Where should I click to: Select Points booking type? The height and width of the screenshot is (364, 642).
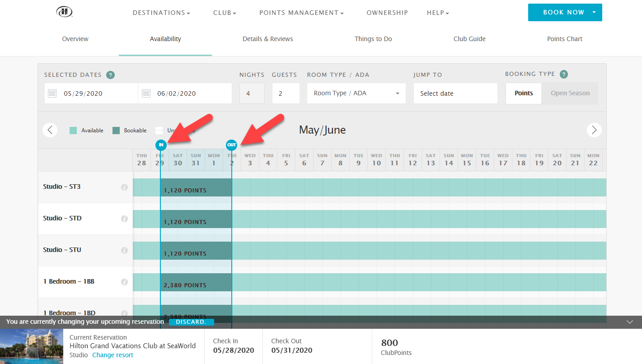click(x=524, y=93)
